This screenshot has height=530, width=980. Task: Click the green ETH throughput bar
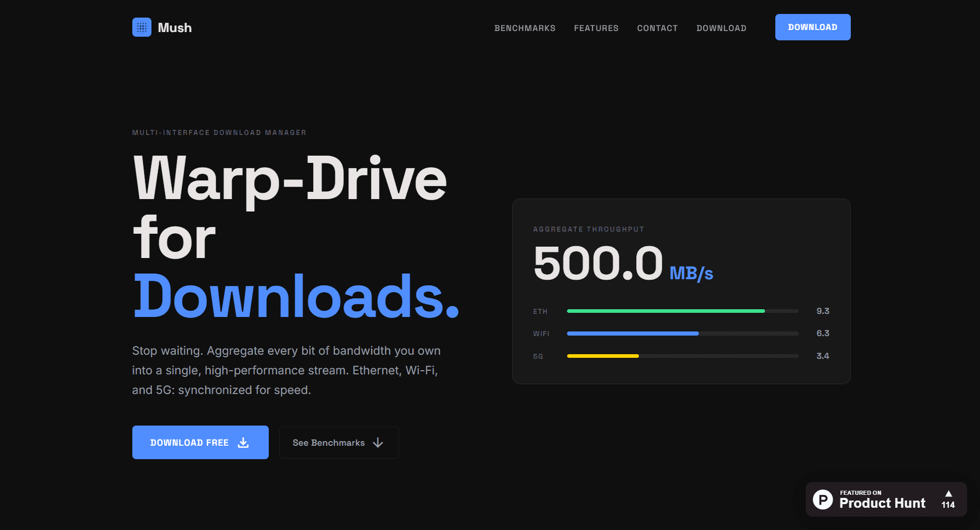(666, 311)
